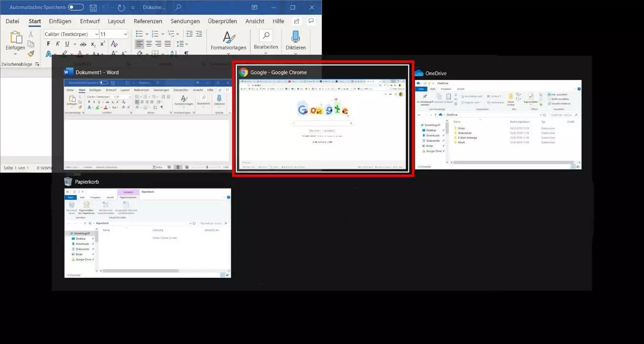
Task: Click the bullet list icon in Word ribbon
Action: point(139,34)
